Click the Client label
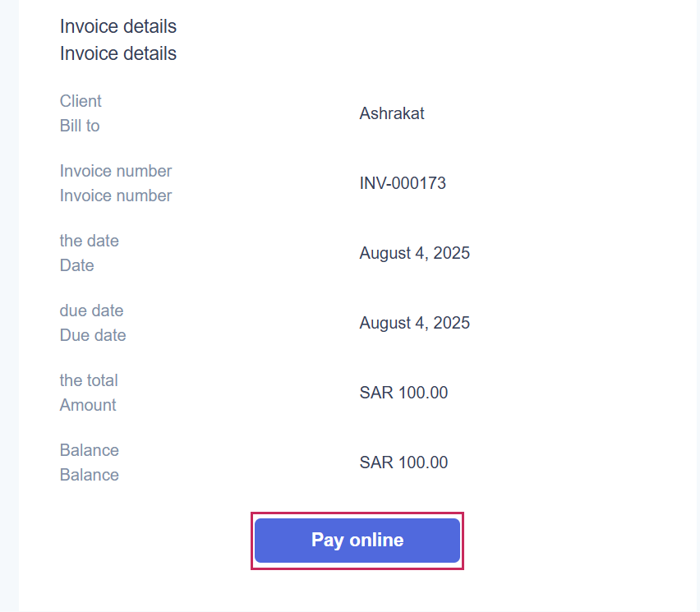 81,101
